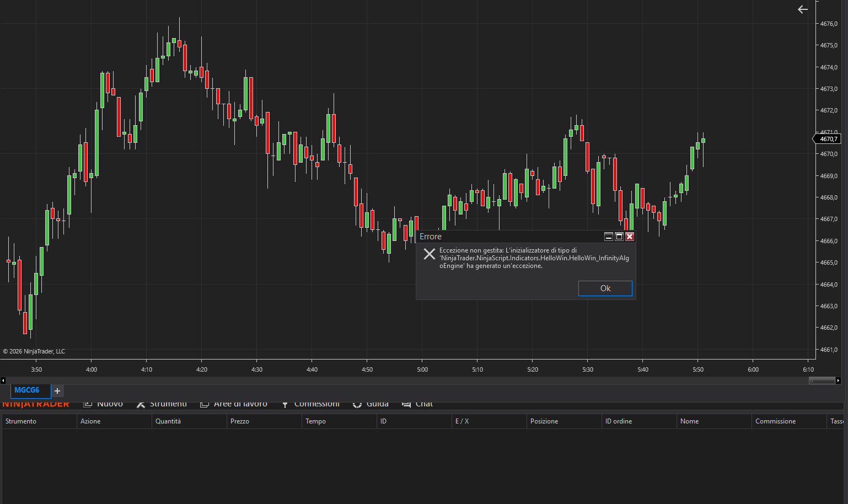Image resolution: width=848 pixels, height=504 pixels.
Task: Click the left arrow icon atop chart
Action: click(803, 9)
